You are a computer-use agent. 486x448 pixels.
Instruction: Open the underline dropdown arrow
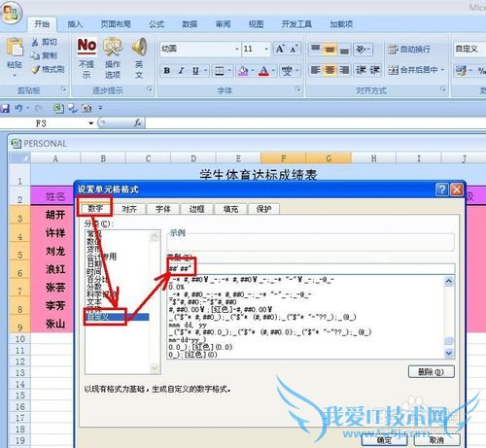click(205, 71)
